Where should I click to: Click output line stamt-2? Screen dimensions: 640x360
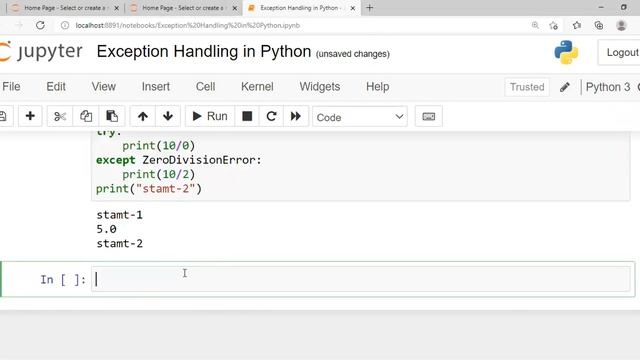(120, 243)
